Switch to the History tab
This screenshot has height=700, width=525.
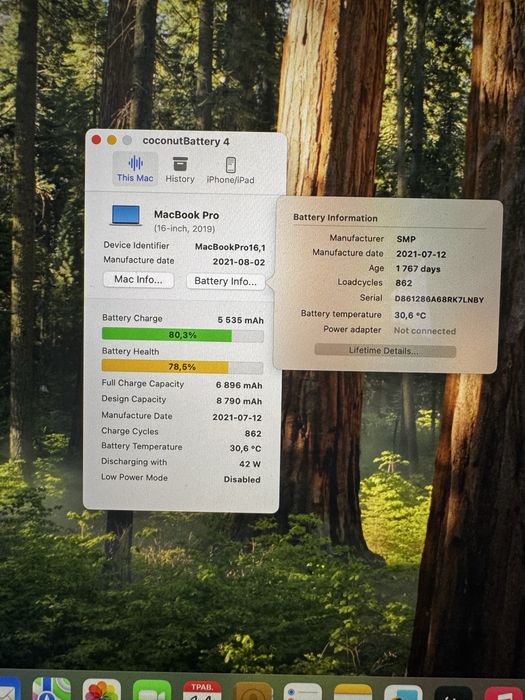(x=180, y=170)
